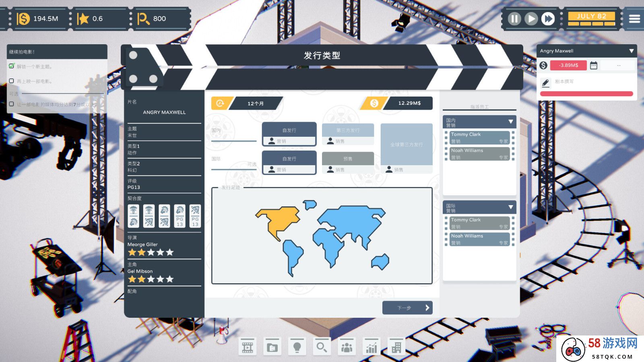This screenshot has width=644, height=362.
Task: Toggle the checked unlock-new-theme objective
Action: click(12, 66)
